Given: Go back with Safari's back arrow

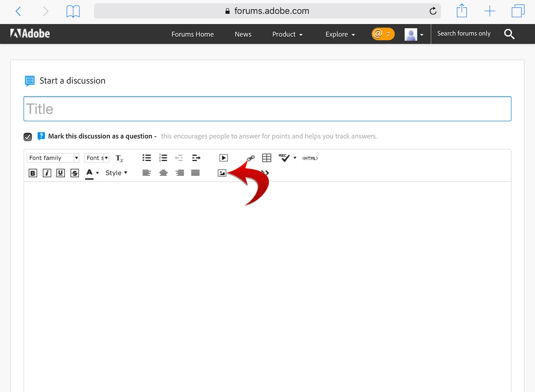Looking at the screenshot, I should coord(18,11).
